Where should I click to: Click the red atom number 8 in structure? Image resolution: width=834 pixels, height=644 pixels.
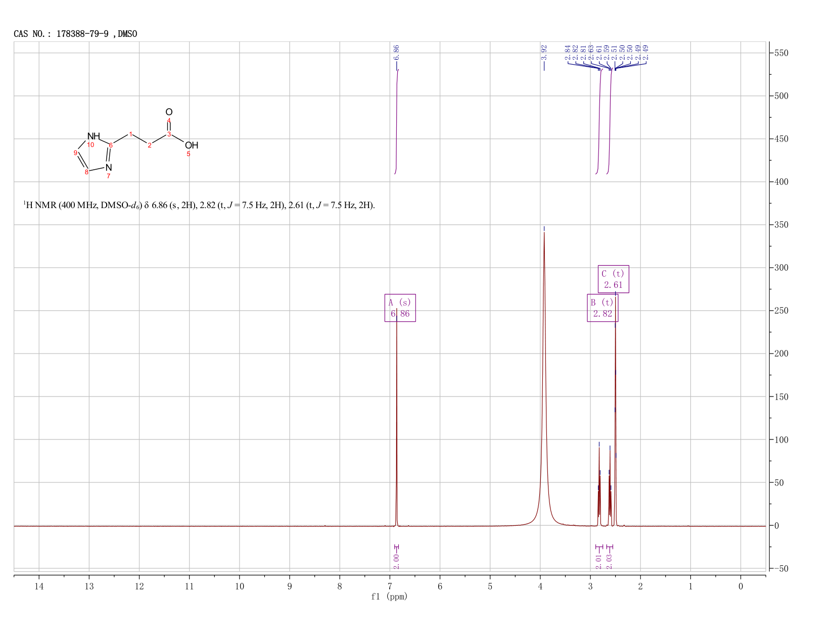[86, 172]
